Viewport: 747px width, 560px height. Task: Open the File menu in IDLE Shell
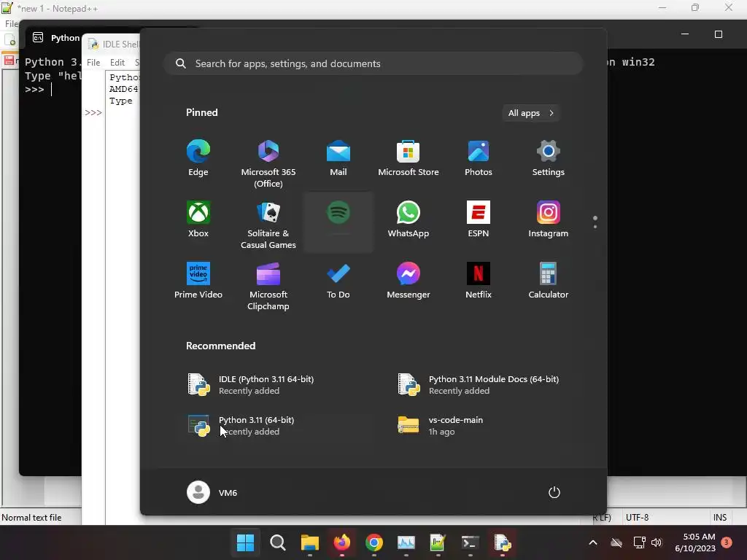tap(93, 63)
